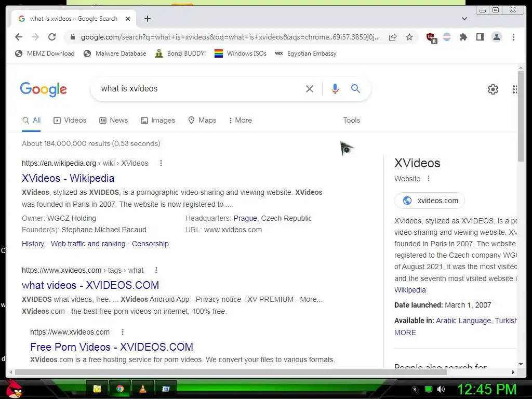Reload the current page
The height and width of the screenshot is (399, 532).
click(x=52, y=37)
